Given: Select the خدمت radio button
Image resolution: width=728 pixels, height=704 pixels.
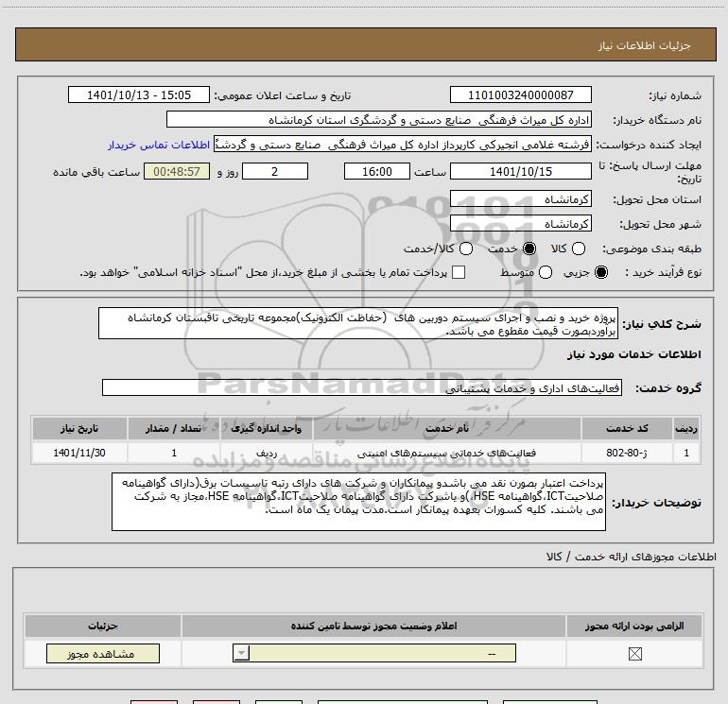Looking at the screenshot, I should point(529,249).
